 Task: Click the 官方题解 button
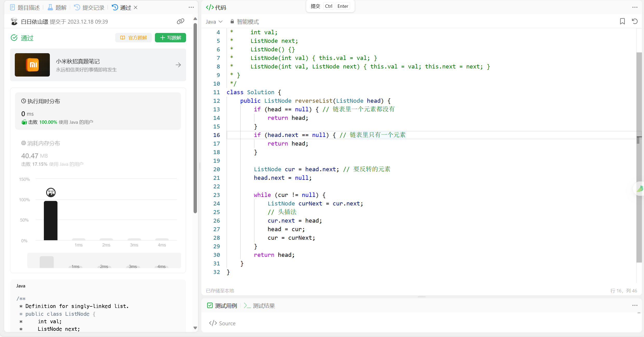[x=134, y=38]
